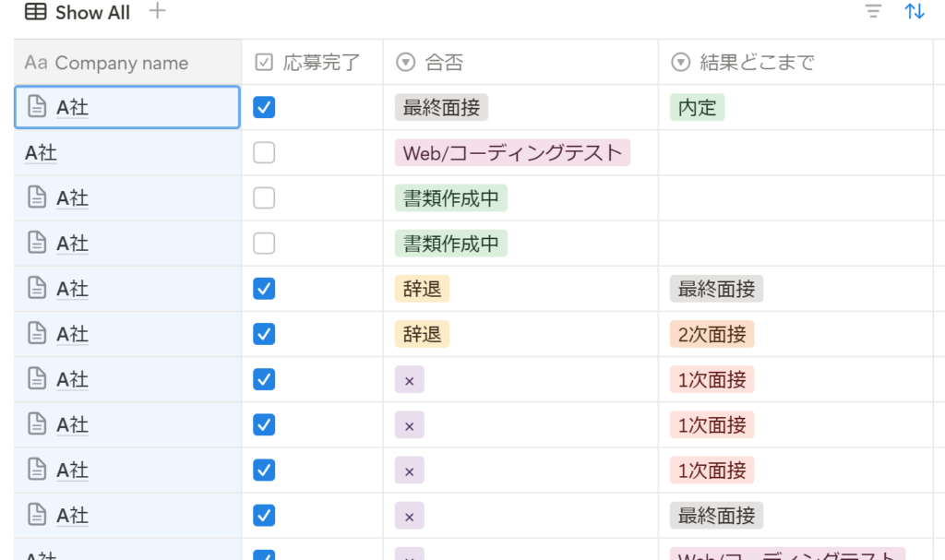Click the 辞退 tag beside the 最終面接 result
The height and width of the screenshot is (560, 945).
click(x=422, y=289)
